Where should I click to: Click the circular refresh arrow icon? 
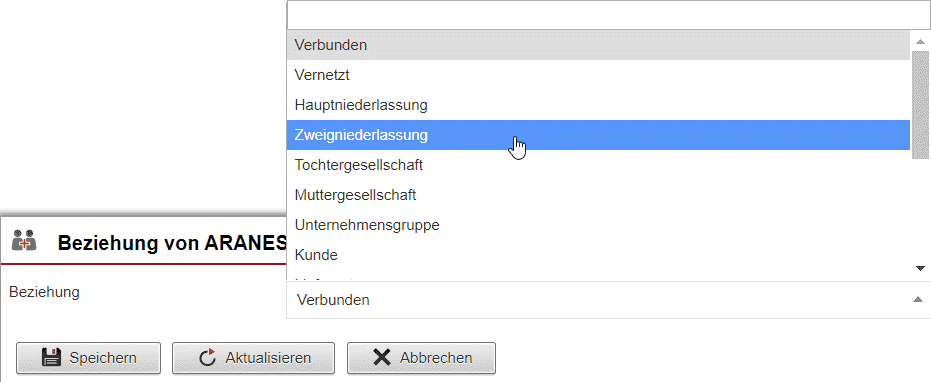click(x=207, y=358)
